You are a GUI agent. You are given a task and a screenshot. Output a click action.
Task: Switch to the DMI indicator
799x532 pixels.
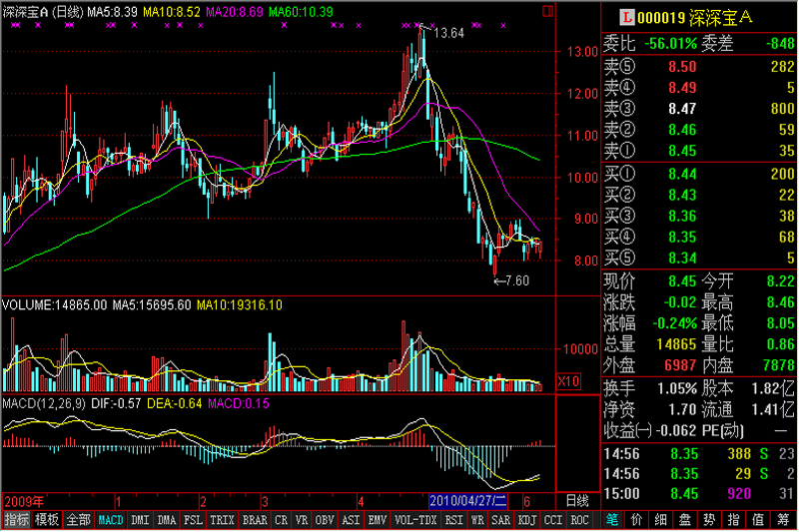(x=140, y=520)
